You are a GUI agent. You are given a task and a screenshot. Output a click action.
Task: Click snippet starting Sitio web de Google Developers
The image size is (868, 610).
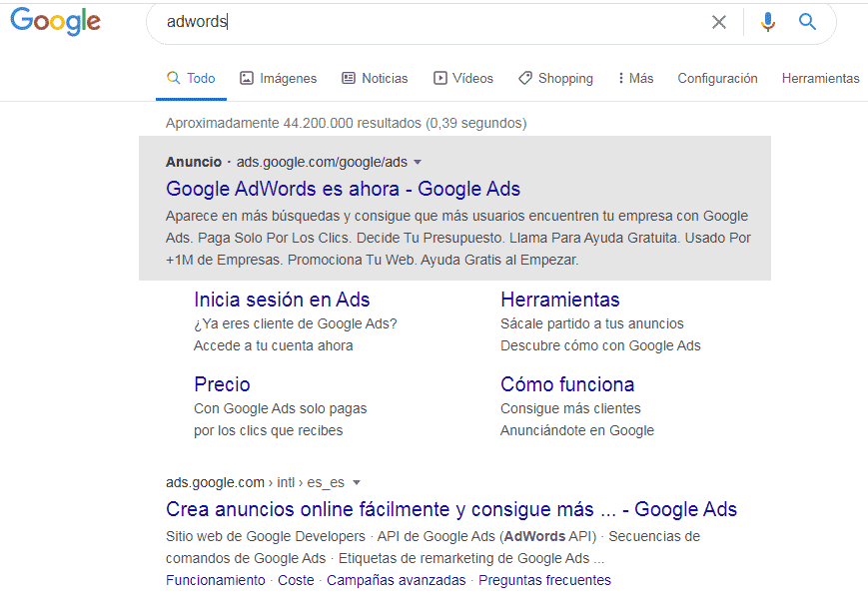tap(433, 547)
